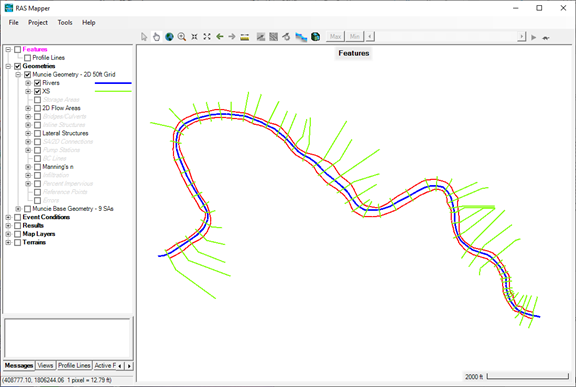Screen dimensions: 576x387
Task: Check the Lateral Structures checkbox
Action: pos(37,134)
